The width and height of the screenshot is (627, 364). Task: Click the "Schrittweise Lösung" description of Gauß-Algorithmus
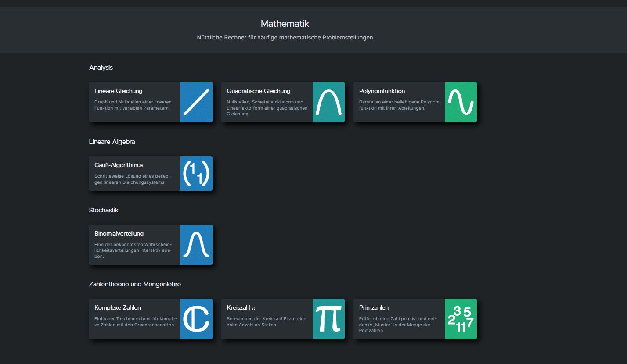click(x=133, y=179)
